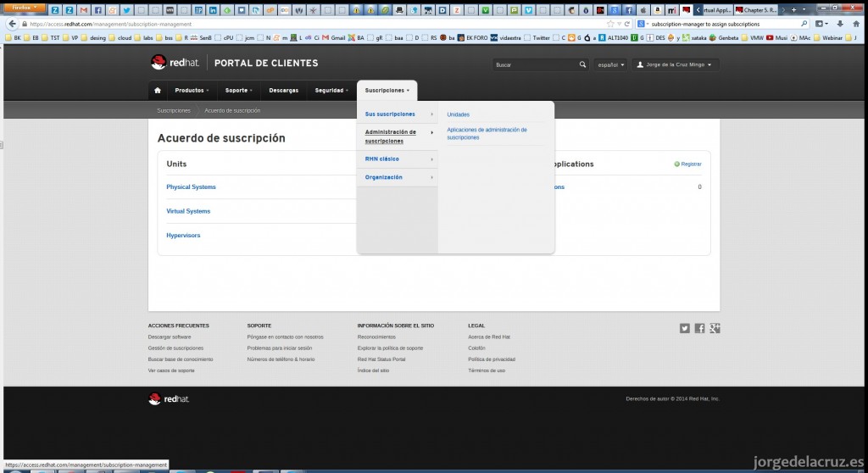Screen dimensions: 868x473
Task: Expand the Productos navigation menu
Action: point(192,91)
